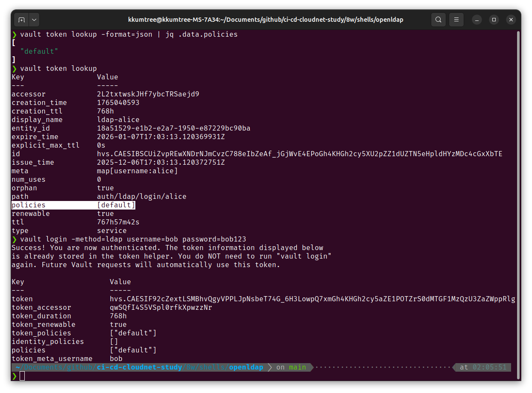The width and height of the screenshot is (532, 393).
Task: Click the display_name value ldap-alice
Action: [118, 119]
